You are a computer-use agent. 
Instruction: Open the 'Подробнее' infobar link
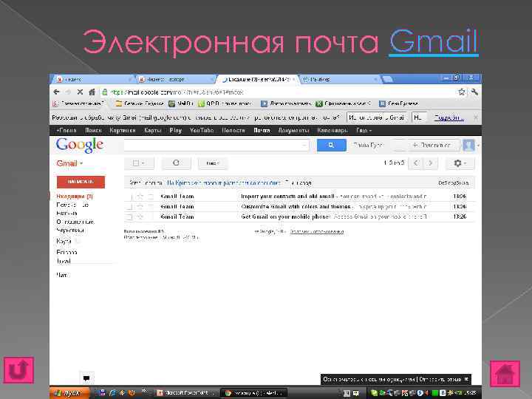(x=449, y=117)
